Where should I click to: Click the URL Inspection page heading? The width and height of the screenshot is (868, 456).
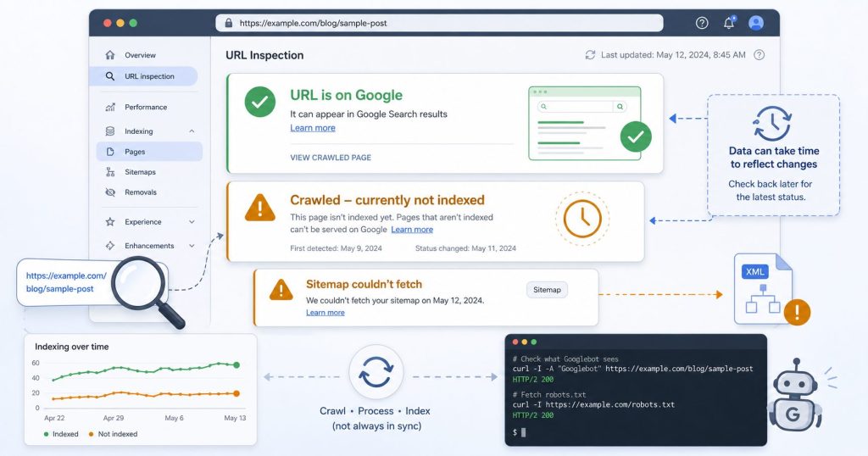(x=264, y=55)
